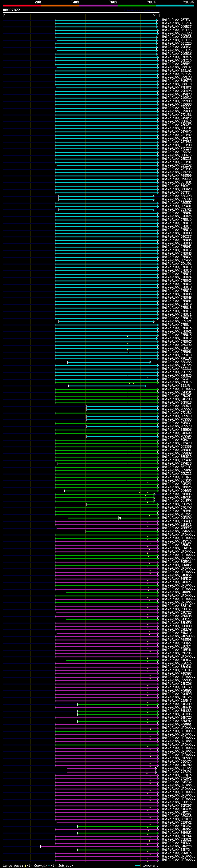Viewport: 197px width, 868px height.
Task: Click the query end position 568
Action: point(155,15)
